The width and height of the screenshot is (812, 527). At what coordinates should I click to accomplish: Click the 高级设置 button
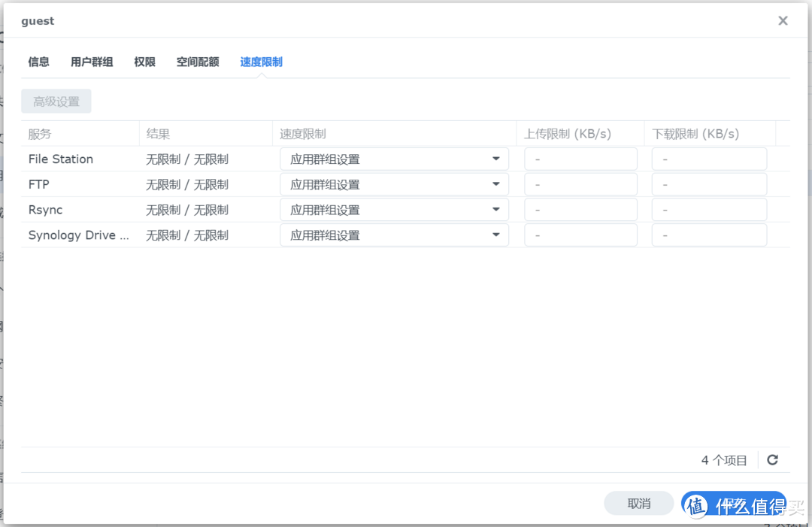tap(56, 101)
